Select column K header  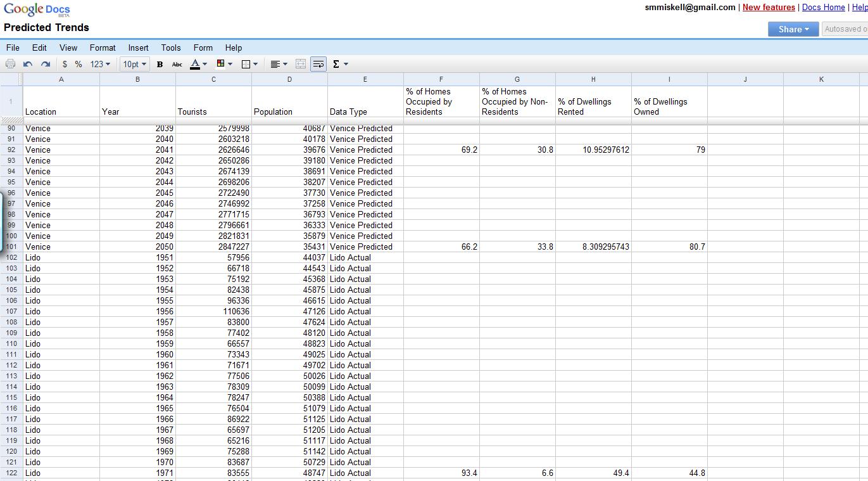point(821,79)
